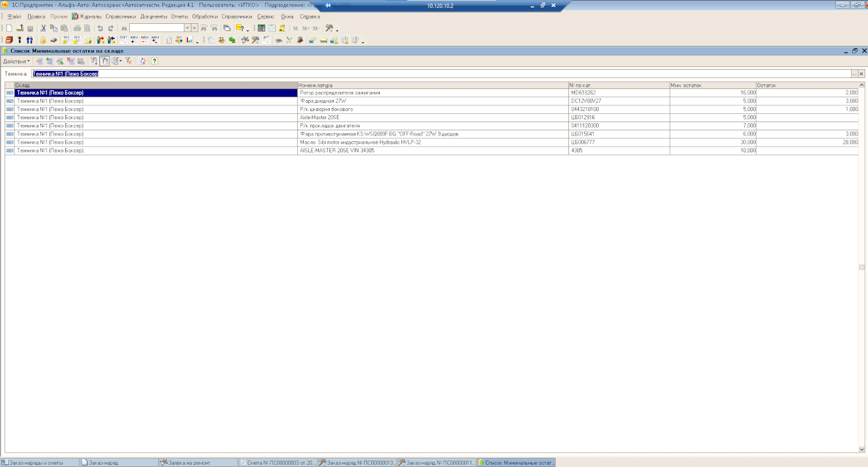Click the ellipsis button in Техничка field

(x=854, y=74)
